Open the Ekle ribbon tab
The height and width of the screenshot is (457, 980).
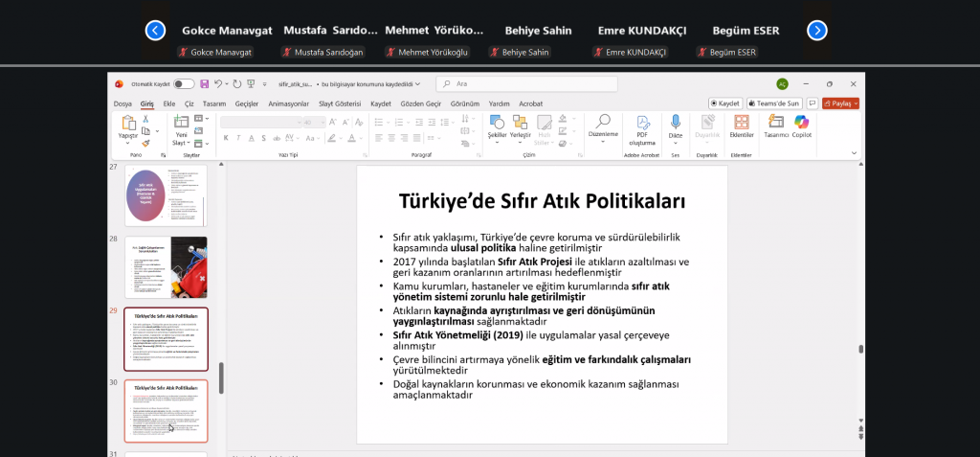169,103
